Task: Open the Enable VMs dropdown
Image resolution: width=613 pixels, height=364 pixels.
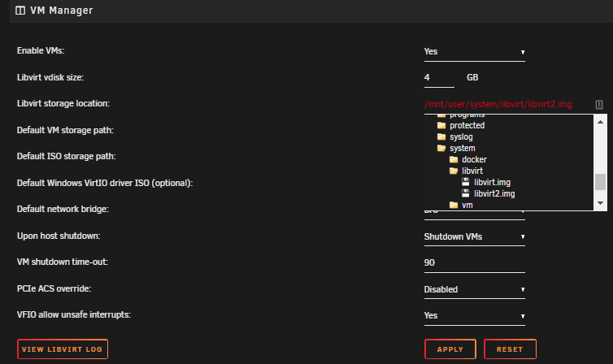Action: (x=474, y=52)
